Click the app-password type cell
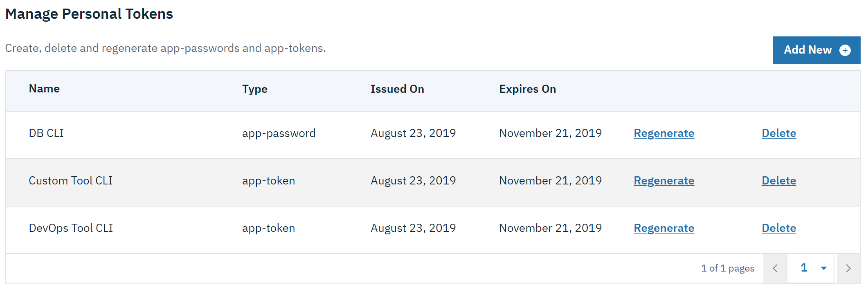Screen dimensions: 868x292 pyautogui.click(x=279, y=133)
